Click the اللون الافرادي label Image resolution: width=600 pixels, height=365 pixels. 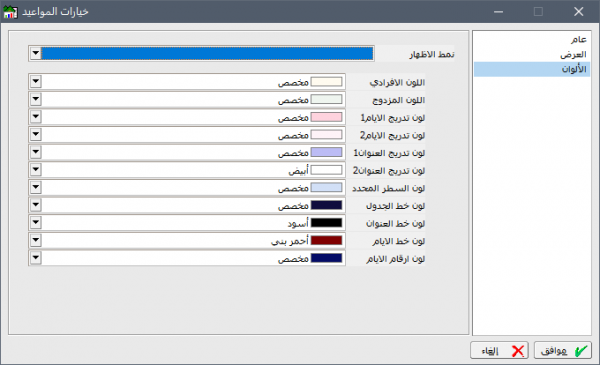click(397, 82)
